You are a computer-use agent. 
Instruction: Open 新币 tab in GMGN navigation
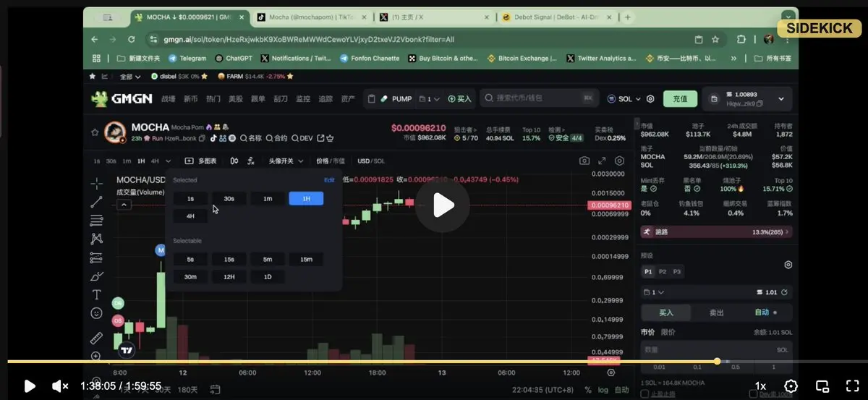190,98
